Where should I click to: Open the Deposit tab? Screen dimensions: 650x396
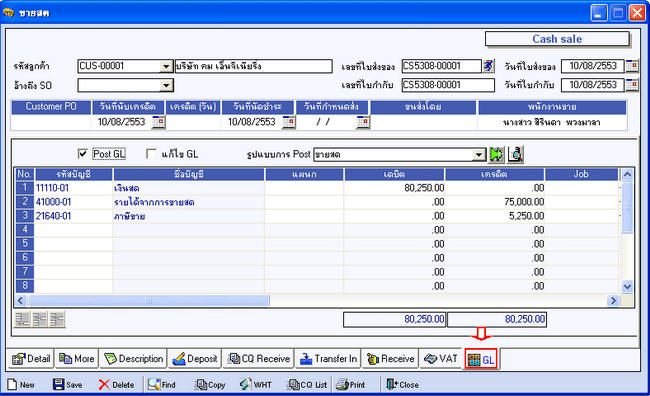194,359
